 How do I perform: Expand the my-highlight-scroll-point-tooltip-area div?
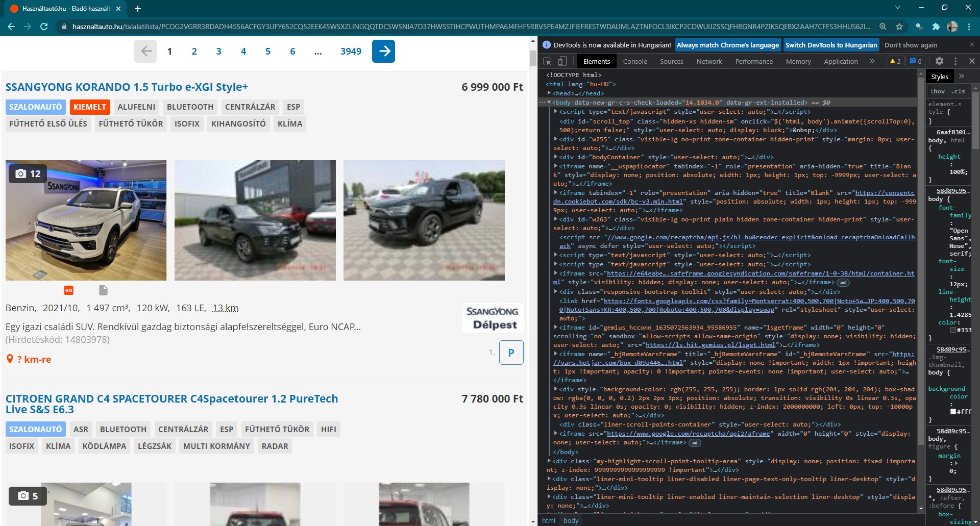click(x=549, y=461)
